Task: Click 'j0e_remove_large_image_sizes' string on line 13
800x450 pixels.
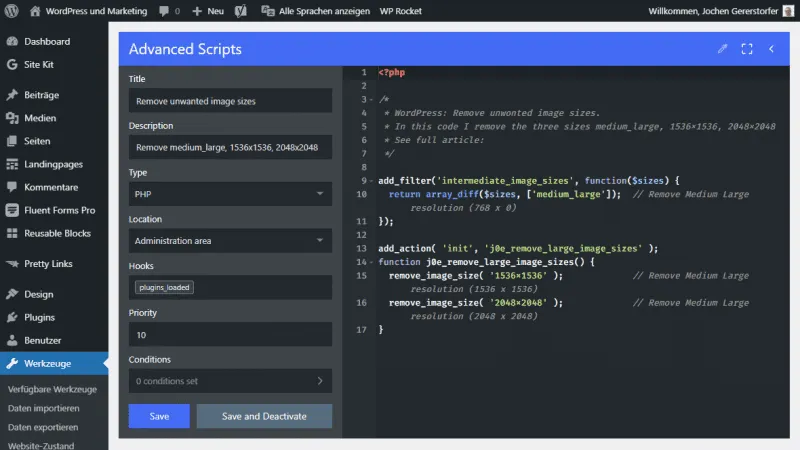Action: click(x=563, y=248)
